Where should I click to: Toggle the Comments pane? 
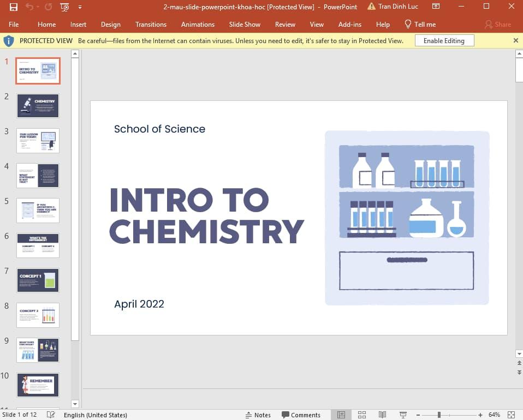click(301, 415)
